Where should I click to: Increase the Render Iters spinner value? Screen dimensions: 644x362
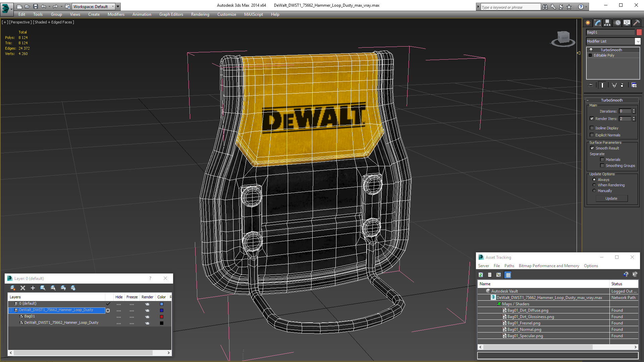point(634,117)
